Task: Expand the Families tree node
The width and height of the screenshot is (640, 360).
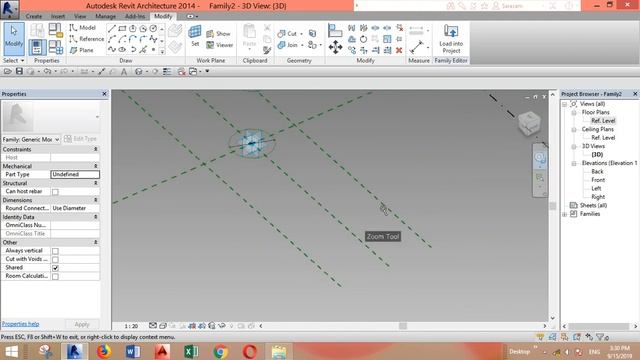Action: pos(564,214)
